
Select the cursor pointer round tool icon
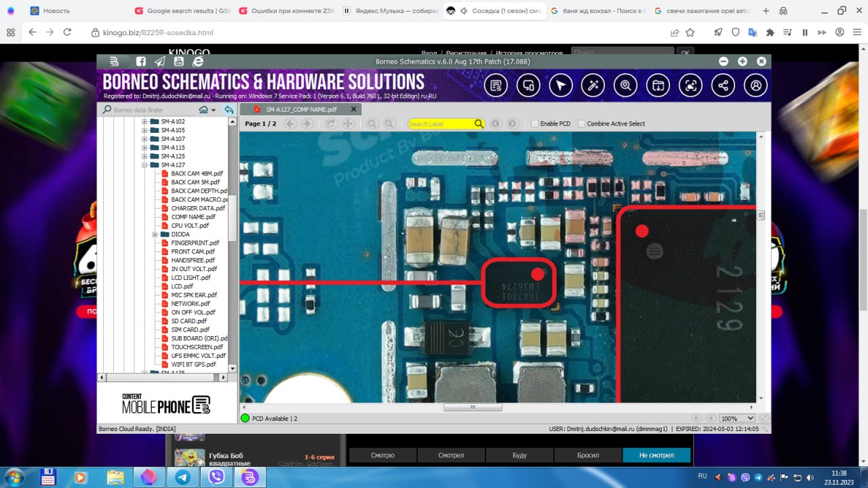coord(561,85)
